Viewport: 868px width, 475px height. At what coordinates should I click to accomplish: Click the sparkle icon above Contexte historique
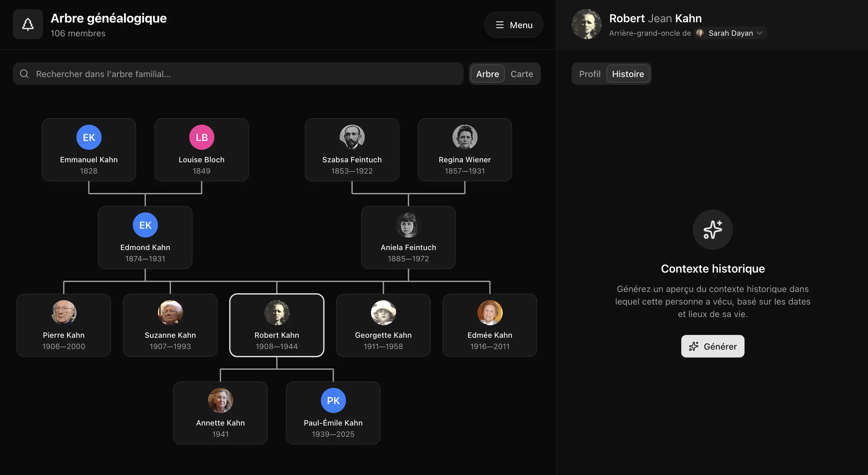pyautogui.click(x=712, y=230)
